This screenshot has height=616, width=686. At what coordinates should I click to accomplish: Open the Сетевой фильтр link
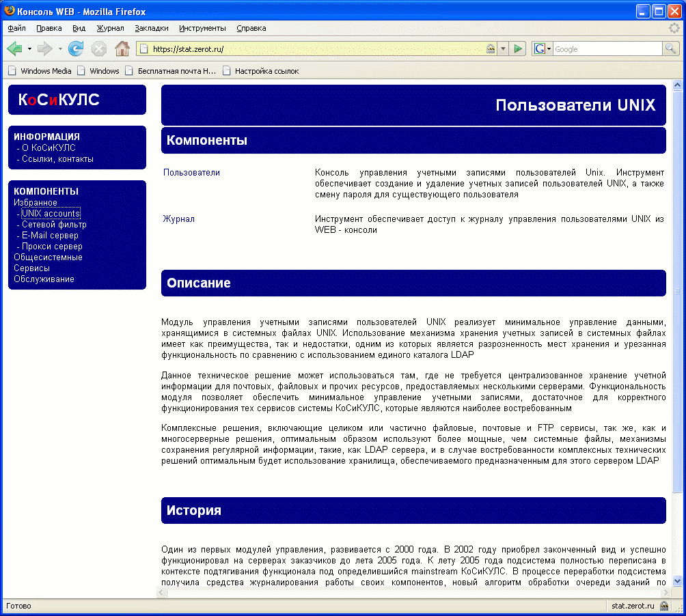click(54, 224)
